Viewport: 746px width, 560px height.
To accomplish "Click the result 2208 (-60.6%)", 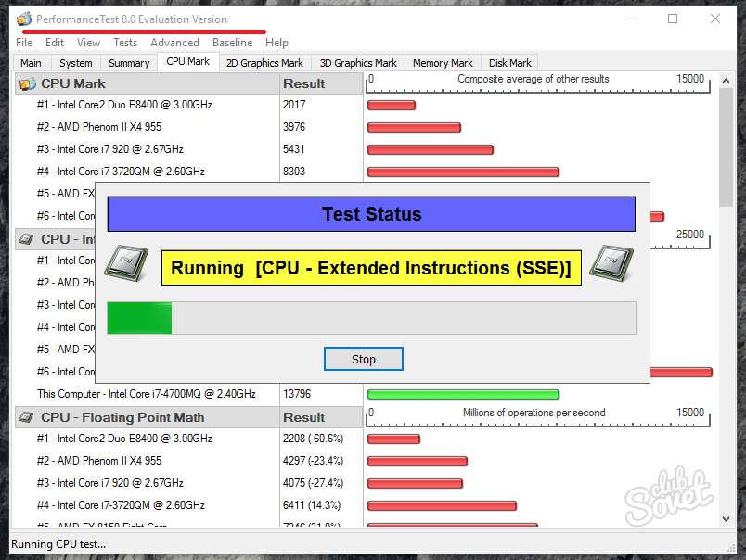I will [x=313, y=439].
